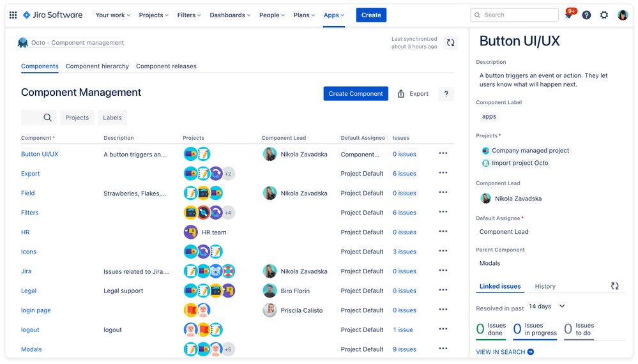The width and height of the screenshot is (638, 364).
Task: Open the more actions menu for Field row
Action: [x=443, y=192]
